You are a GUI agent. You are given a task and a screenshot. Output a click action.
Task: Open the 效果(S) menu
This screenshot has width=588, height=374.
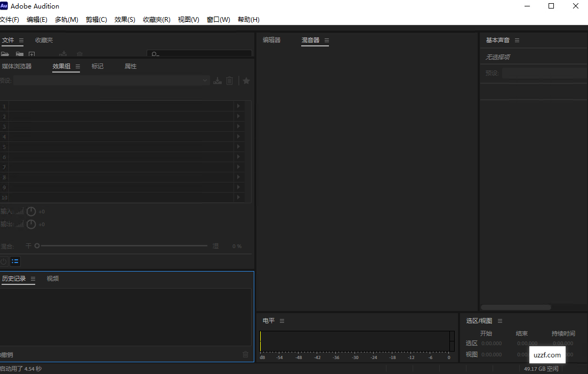[x=125, y=19]
